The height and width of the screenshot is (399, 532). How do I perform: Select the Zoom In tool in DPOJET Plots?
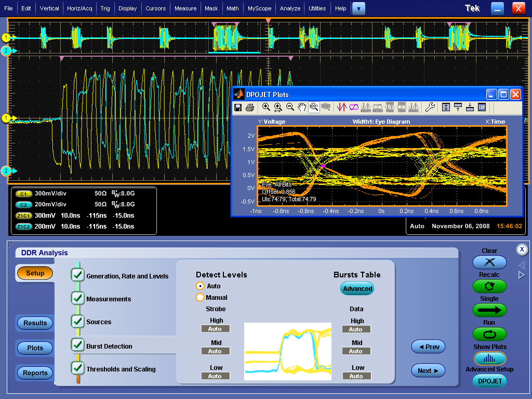click(x=265, y=107)
